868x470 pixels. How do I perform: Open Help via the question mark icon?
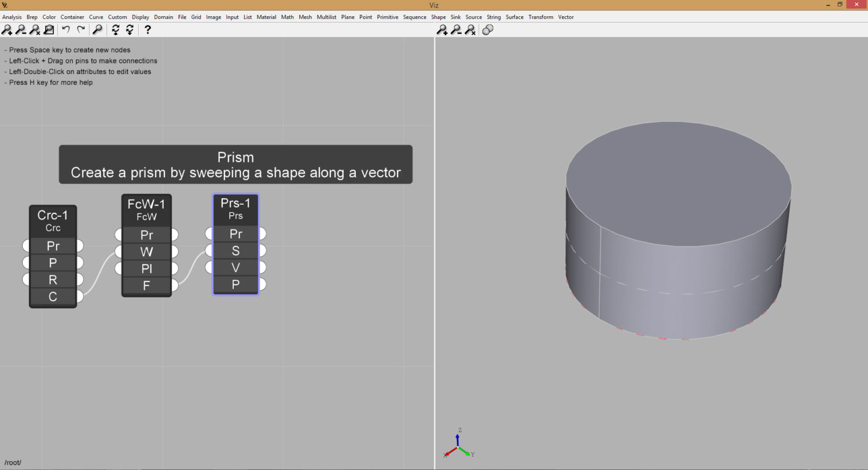coord(147,29)
